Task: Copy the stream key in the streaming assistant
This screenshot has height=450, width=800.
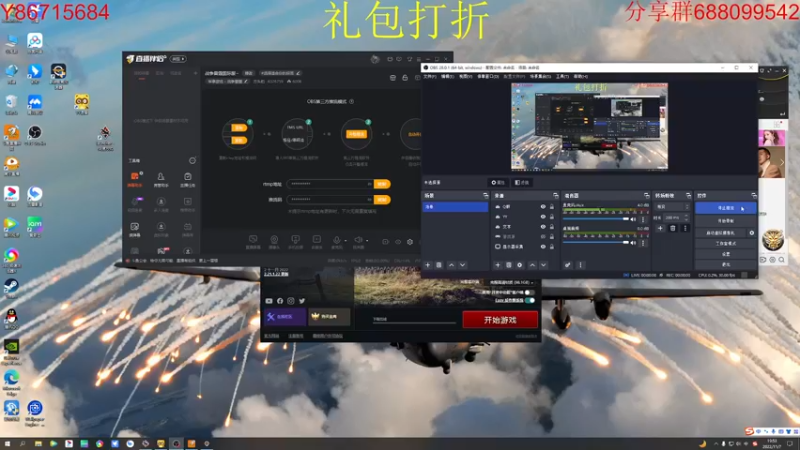Action: click(x=382, y=199)
